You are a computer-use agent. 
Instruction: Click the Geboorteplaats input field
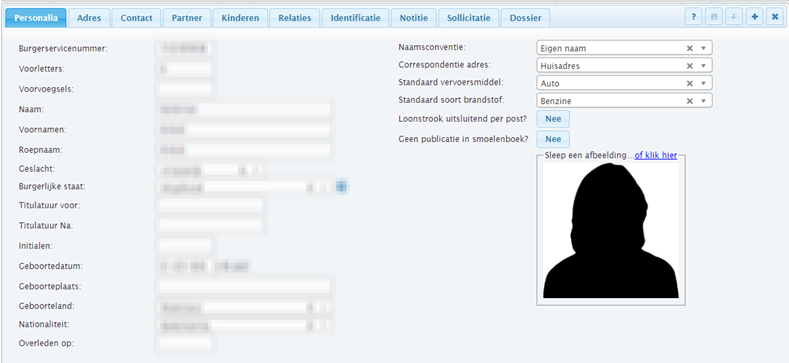click(244, 286)
